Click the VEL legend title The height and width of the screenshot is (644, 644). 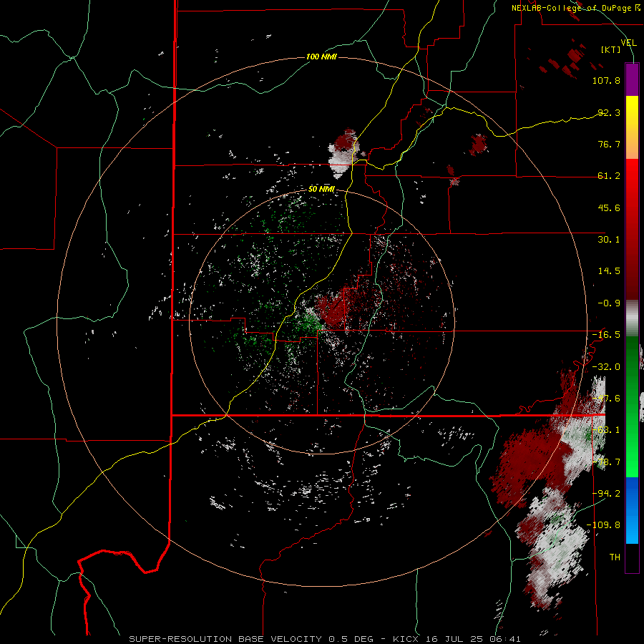point(629,42)
